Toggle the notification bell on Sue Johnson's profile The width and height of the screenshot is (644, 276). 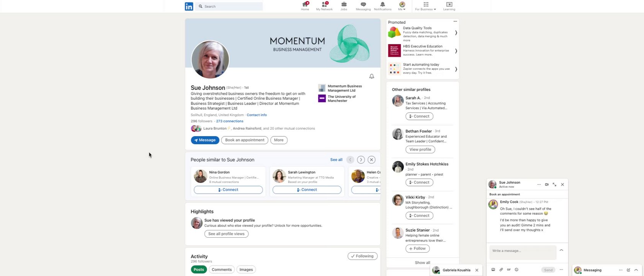click(371, 76)
